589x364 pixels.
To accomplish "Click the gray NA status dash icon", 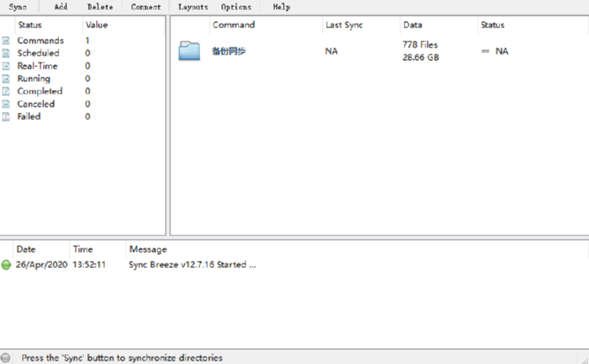I will click(x=485, y=51).
